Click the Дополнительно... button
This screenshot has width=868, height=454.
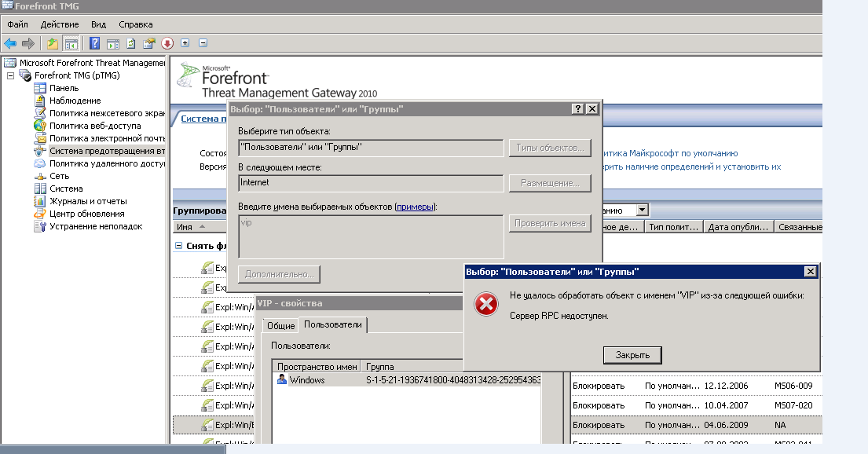pyautogui.click(x=279, y=274)
